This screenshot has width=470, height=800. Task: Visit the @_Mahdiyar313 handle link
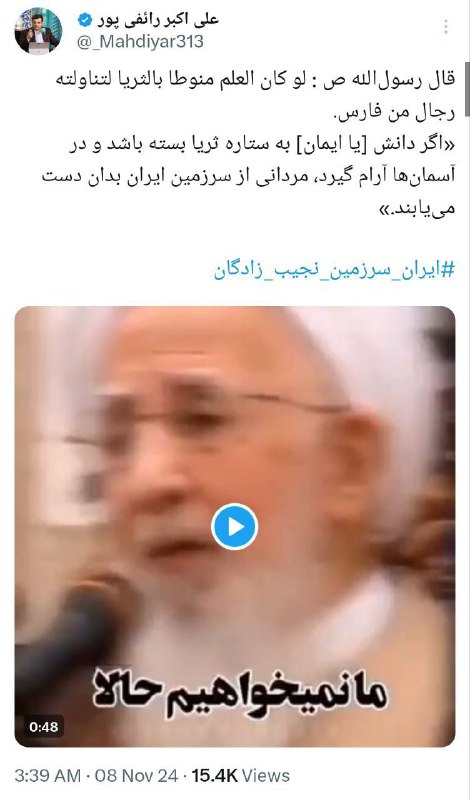tap(140, 42)
